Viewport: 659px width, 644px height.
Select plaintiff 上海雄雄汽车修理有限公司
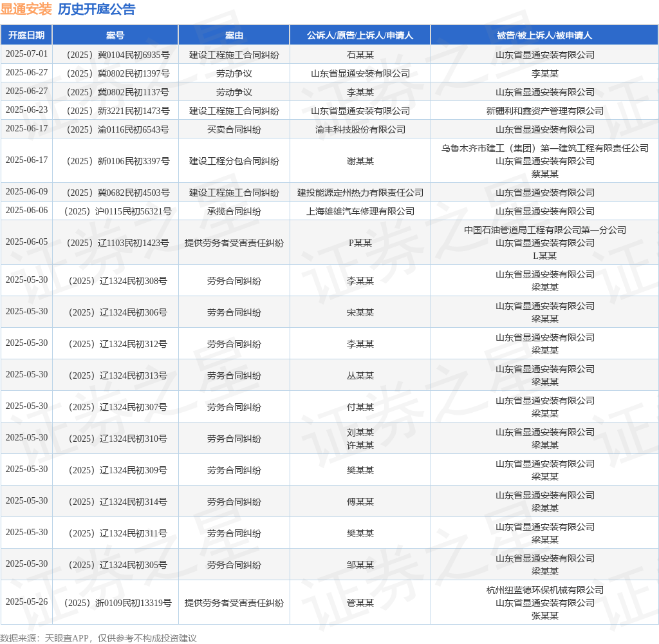tap(360, 211)
